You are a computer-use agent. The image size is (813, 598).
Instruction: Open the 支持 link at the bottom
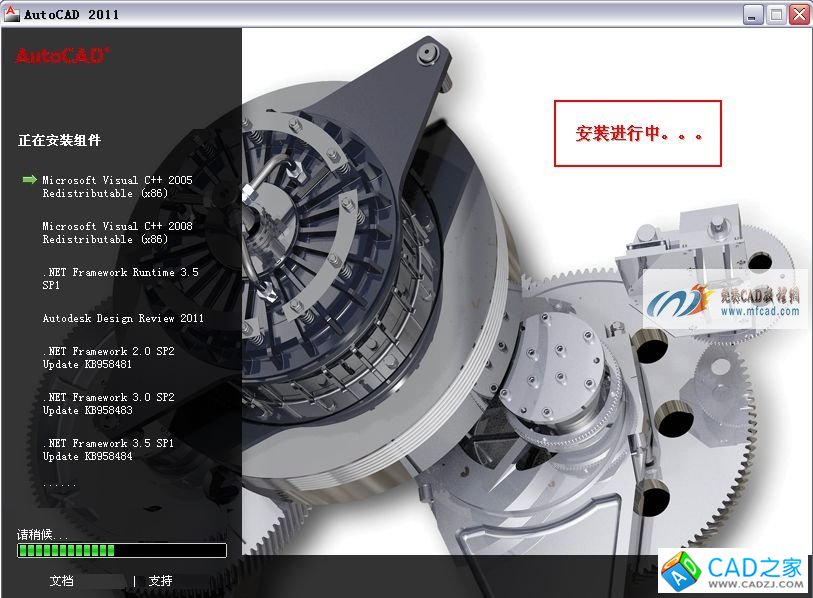point(160,581)
